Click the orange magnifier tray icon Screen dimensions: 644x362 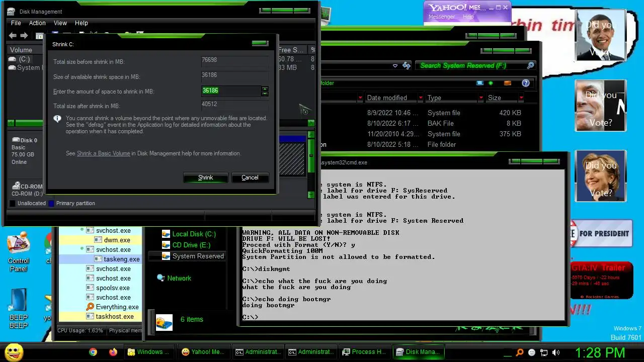(x=520, y=352)
